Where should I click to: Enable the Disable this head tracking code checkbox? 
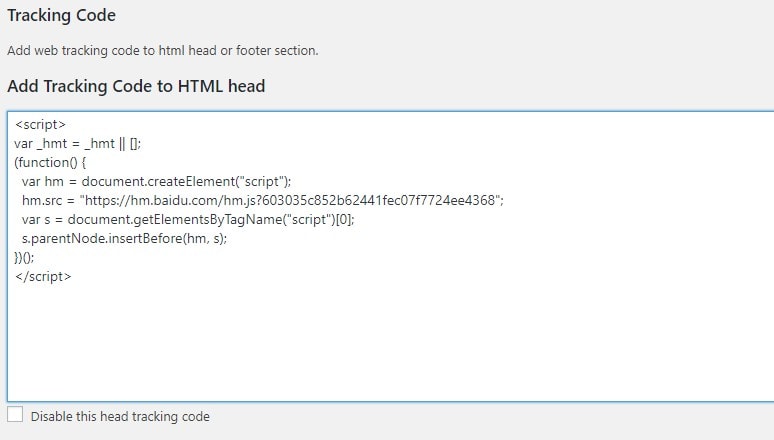pos(15,415)
